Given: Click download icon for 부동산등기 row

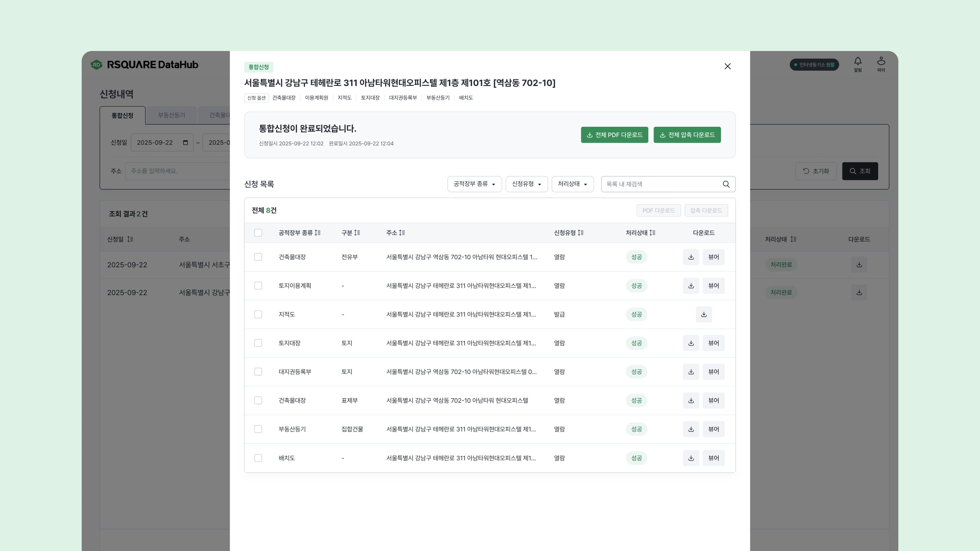Looking at the screenshot, I should click(691, 429).
